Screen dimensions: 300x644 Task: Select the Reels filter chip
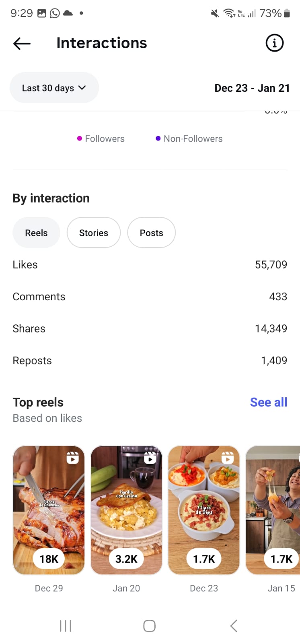pos(36,233)
